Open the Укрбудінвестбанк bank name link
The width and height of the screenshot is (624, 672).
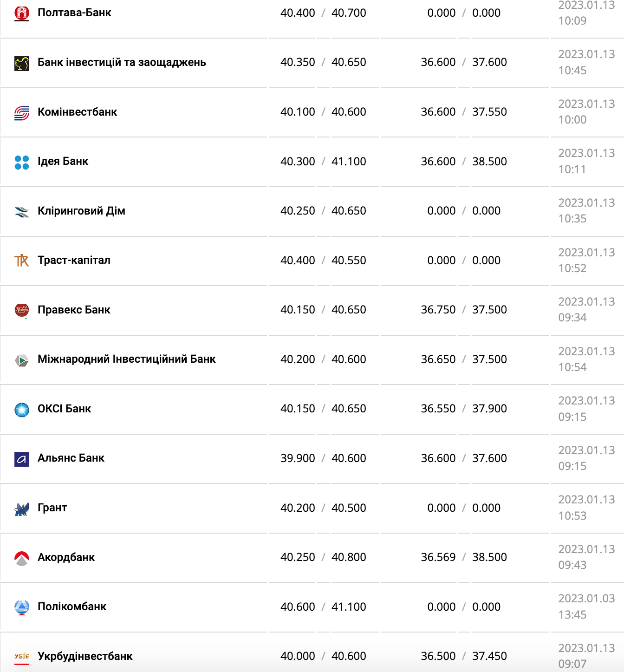[x=85, y=656]
